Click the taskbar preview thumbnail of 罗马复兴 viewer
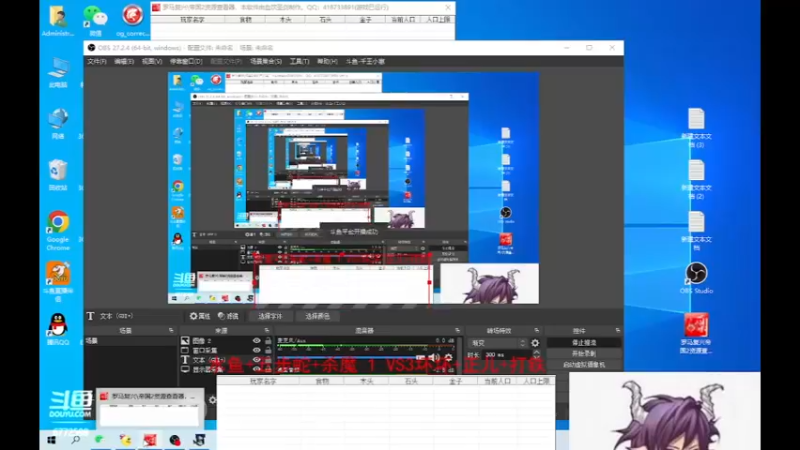800x450 pixels. tap(150, 408)
